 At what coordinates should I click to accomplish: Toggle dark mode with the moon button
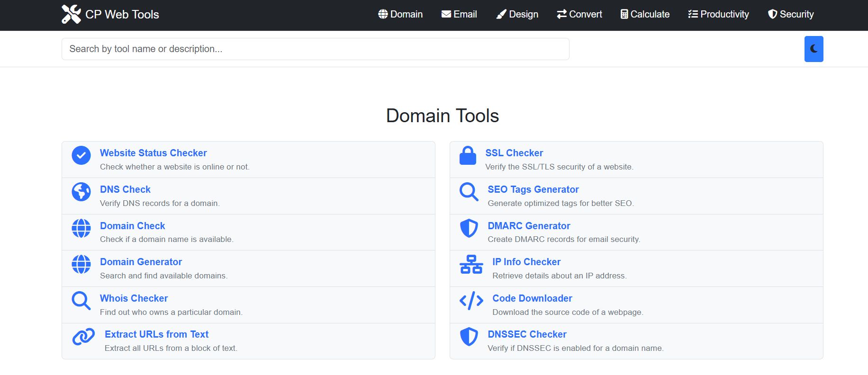[814, 49]
